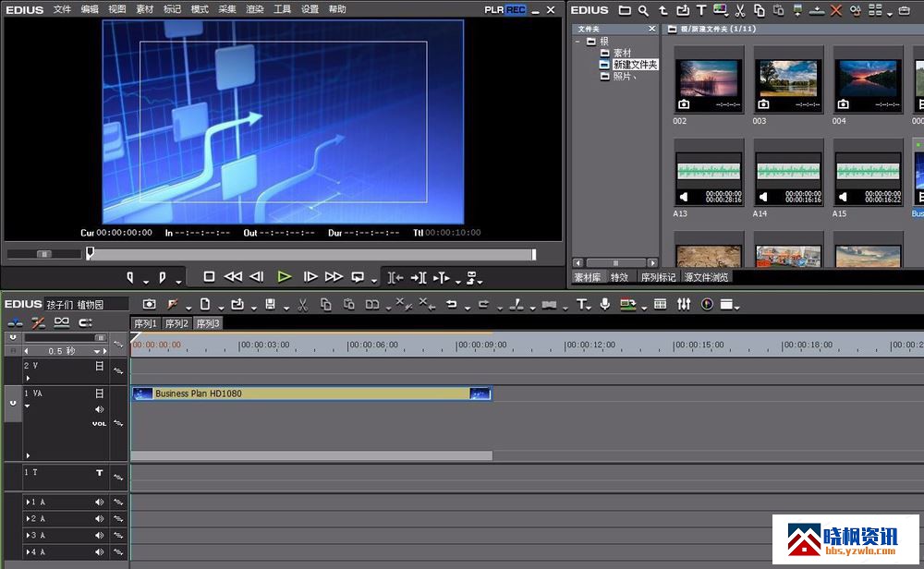Click the Fast Forward button in the player

334,277
